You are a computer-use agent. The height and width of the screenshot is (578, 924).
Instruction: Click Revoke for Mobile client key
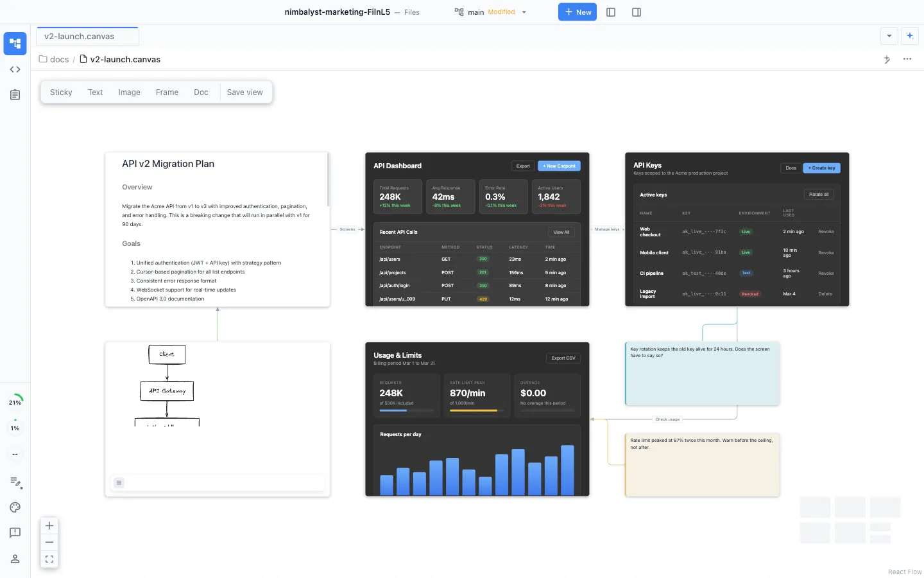826,252
